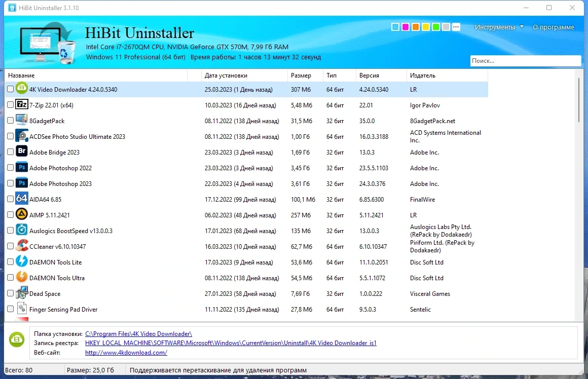Check the 4K Video Downloader checkbox
The width and height of the screenshot is (588, 379).
[11, 89]
